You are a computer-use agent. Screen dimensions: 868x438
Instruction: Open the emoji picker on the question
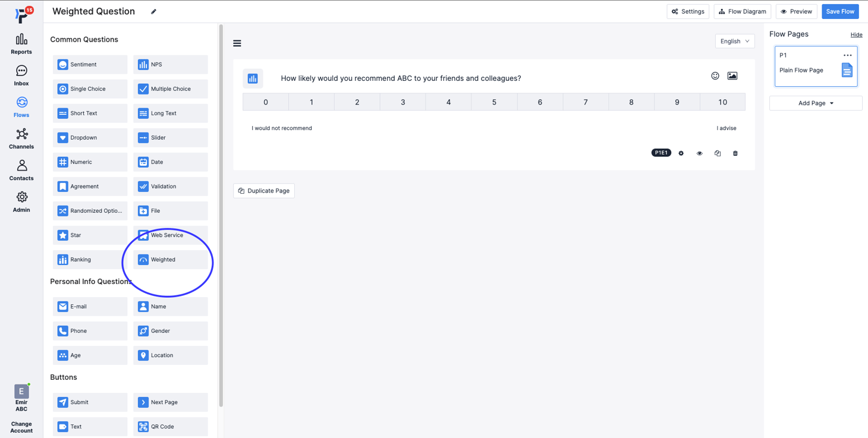tap(715, 75)
